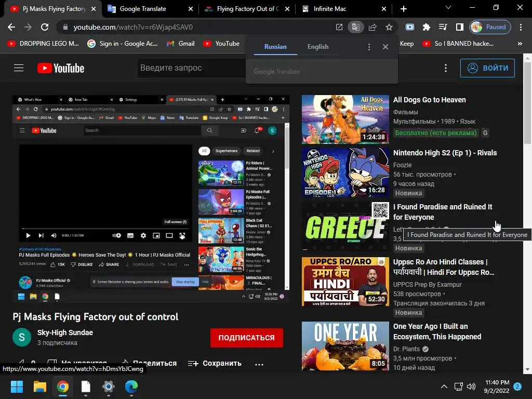This screenshot has width=532, height=399.
Task: Open more actions ellipsis under video
Action: [259, 364]
